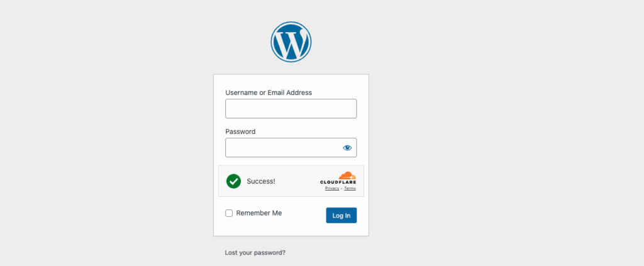Image resolution: width=644 pixels, height=266 pixels.
Task: Click the Success! status text
Action: coord(261,181)
